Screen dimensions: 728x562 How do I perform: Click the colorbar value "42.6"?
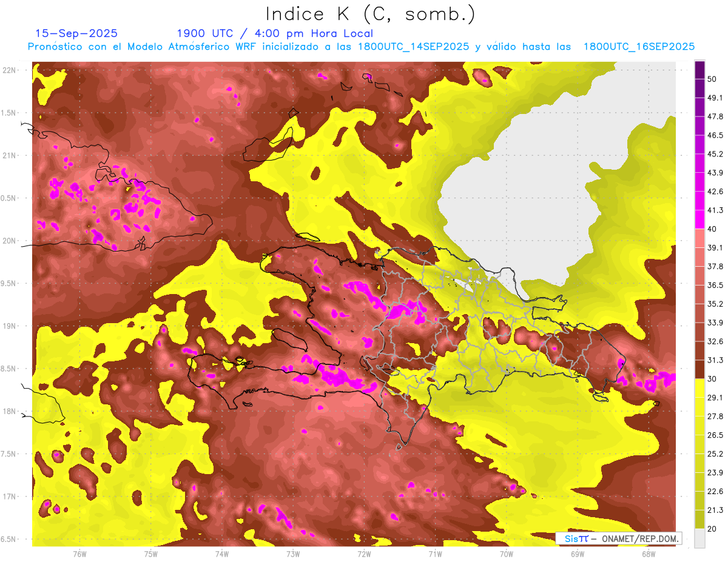715,192
